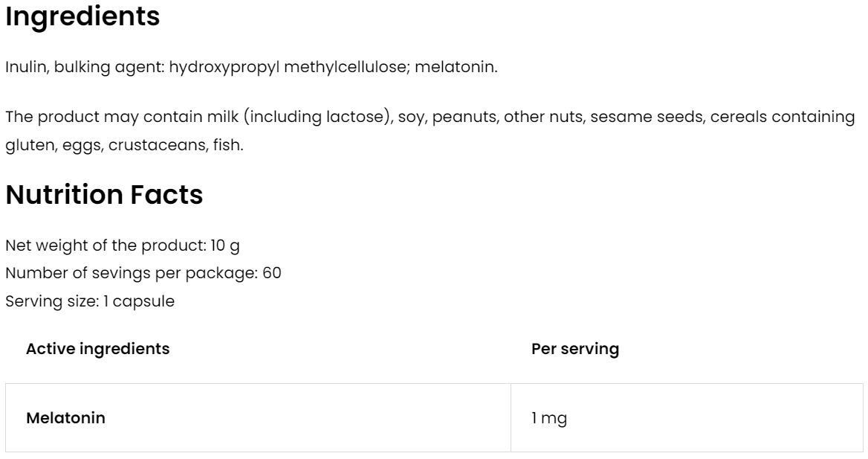Click the Ingredients heading
This screenshot has height=459, width=868.
click(x=82, y=17)
